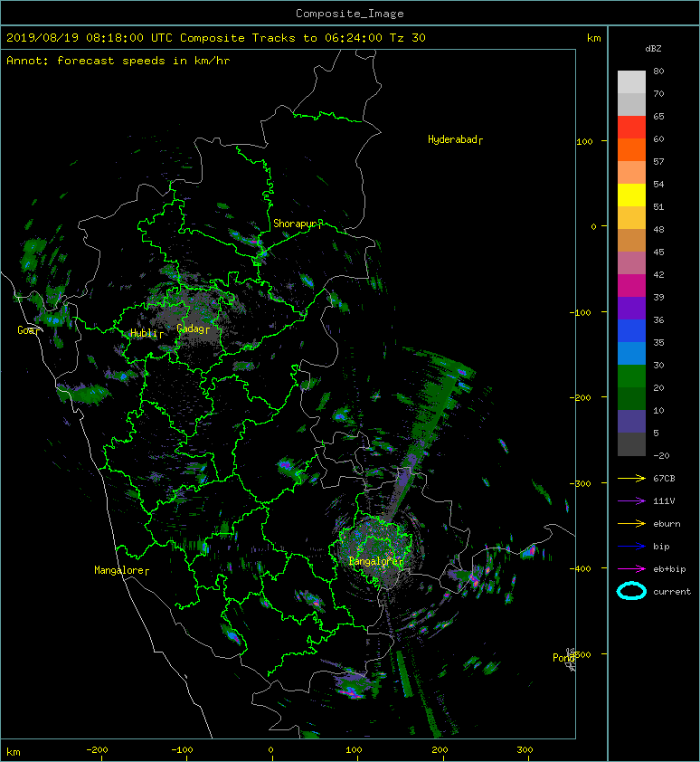Click the 'current' legend label text
This screenshot has width=700, height=762.
coord(672,592)
